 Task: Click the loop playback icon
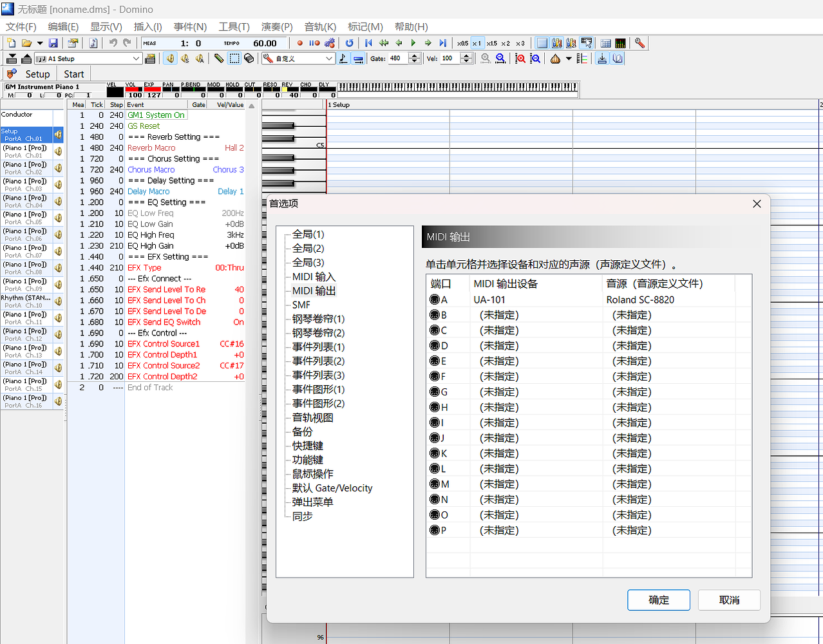[x=349, y=43]
